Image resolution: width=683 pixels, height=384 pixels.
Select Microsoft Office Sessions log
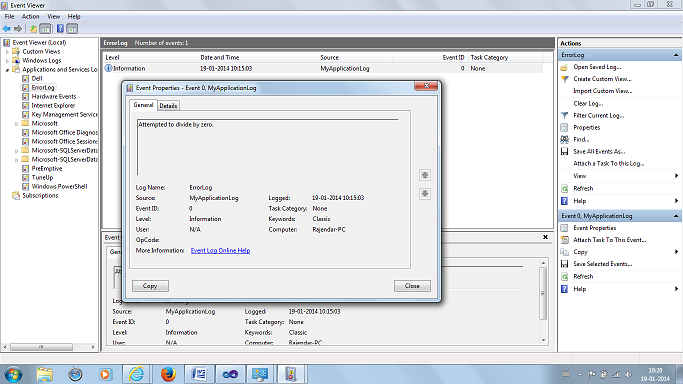tap(64, 141)
